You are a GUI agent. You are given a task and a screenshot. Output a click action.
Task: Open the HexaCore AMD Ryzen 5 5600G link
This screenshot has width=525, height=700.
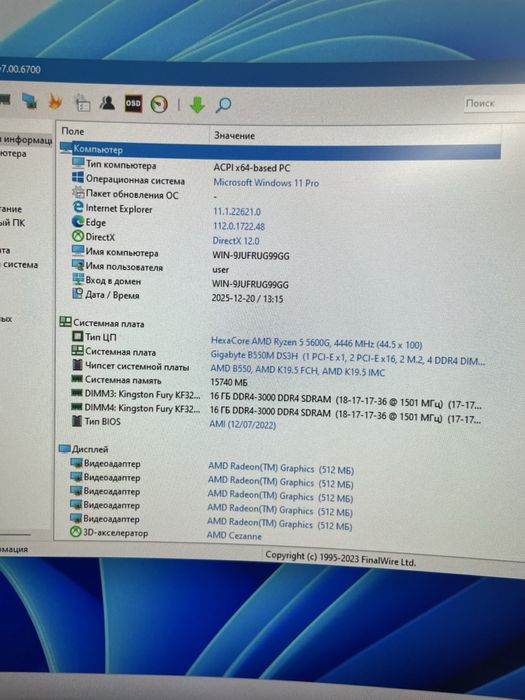point(317,343)
